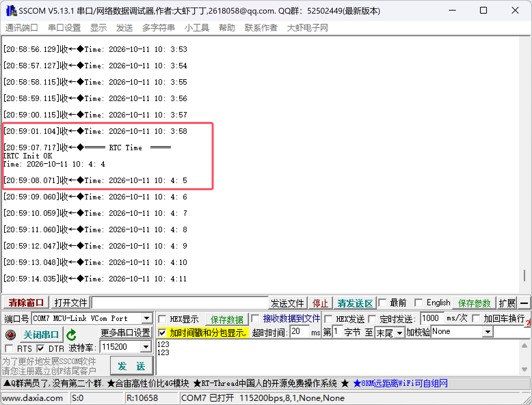
Task: Click the 关闭串口 button
Action: click(x=41, y=335)
